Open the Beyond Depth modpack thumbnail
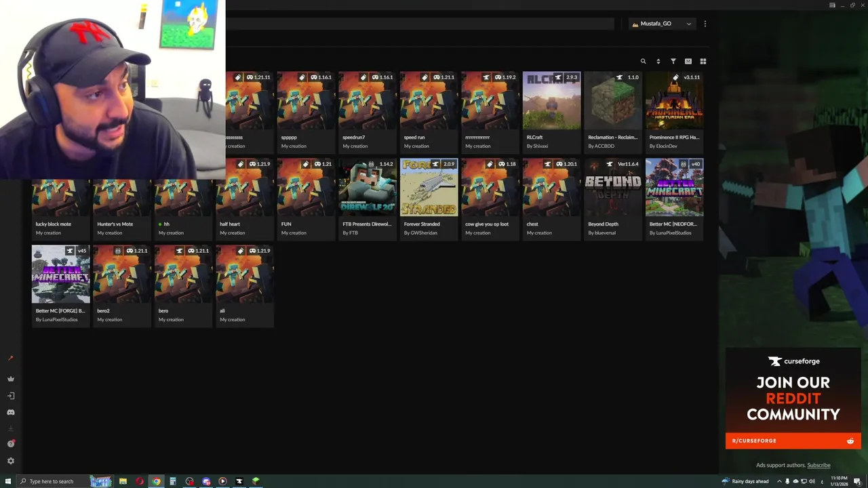Image resolution: width=868 pixels, height=488 pixels. (613, 188)
